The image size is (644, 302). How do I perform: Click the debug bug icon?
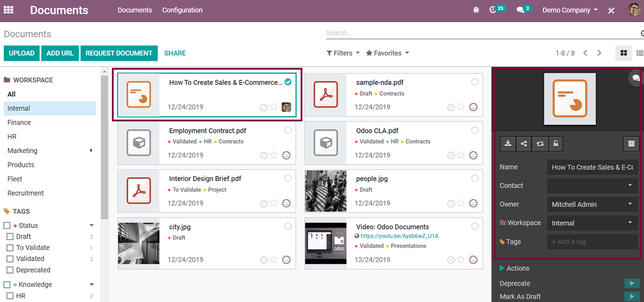476,10
